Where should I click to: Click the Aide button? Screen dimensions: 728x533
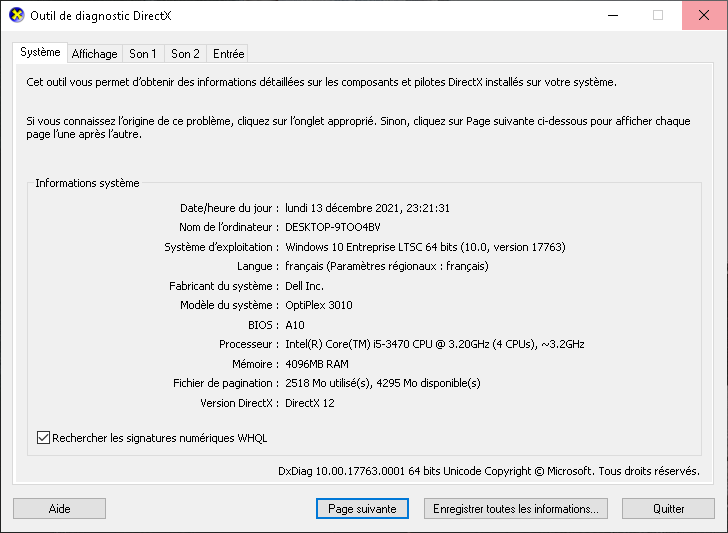click(59, 509)
